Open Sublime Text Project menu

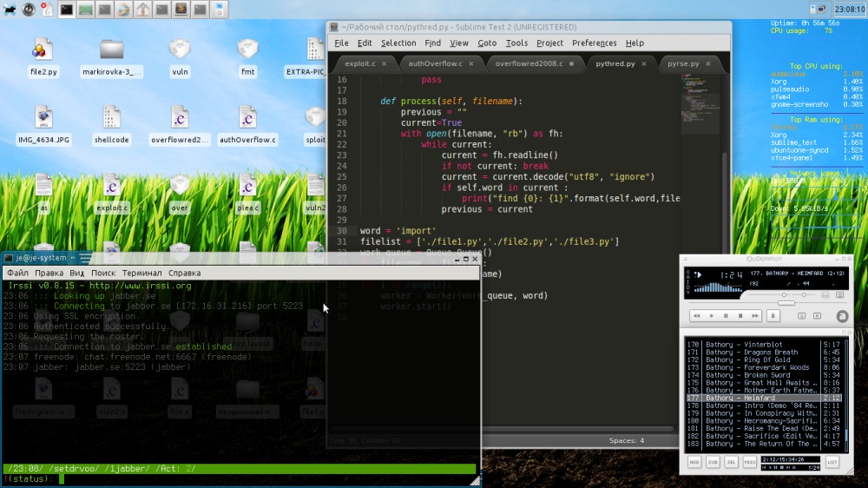pyautogui.click(x=549, y=43)
